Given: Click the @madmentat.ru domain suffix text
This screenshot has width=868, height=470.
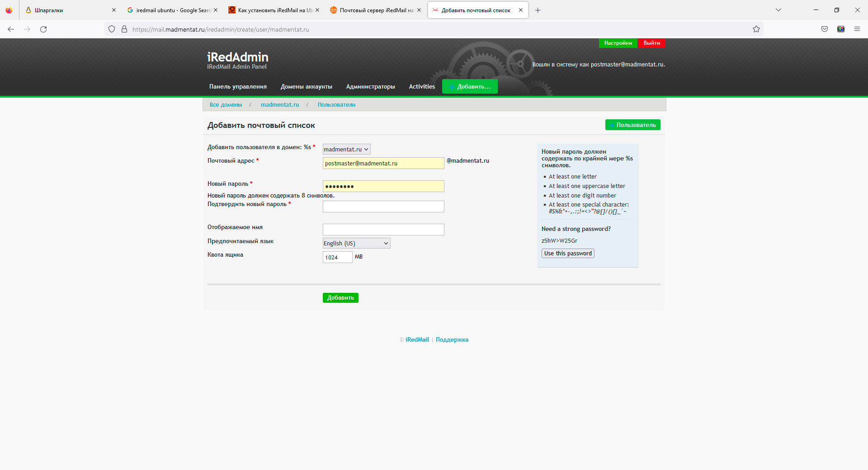Looking at the screenshot, I should coord(468,161).
